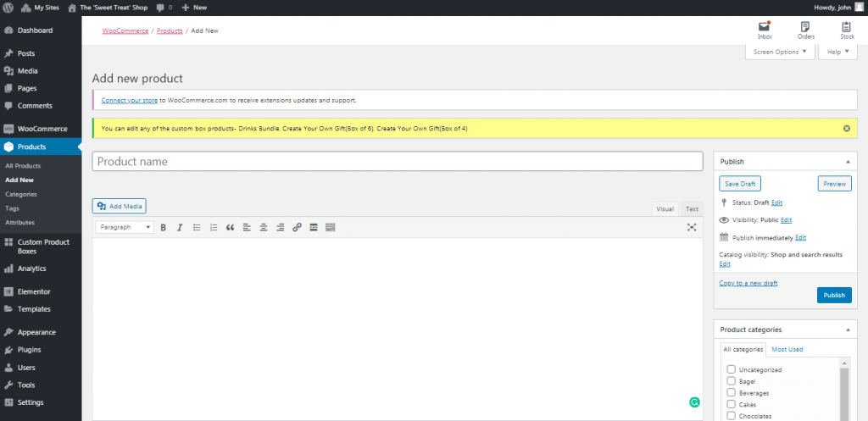The width and height of the screenshot is (868, 421).
Task: Check the Cakes category
Action: pos(731,404)
